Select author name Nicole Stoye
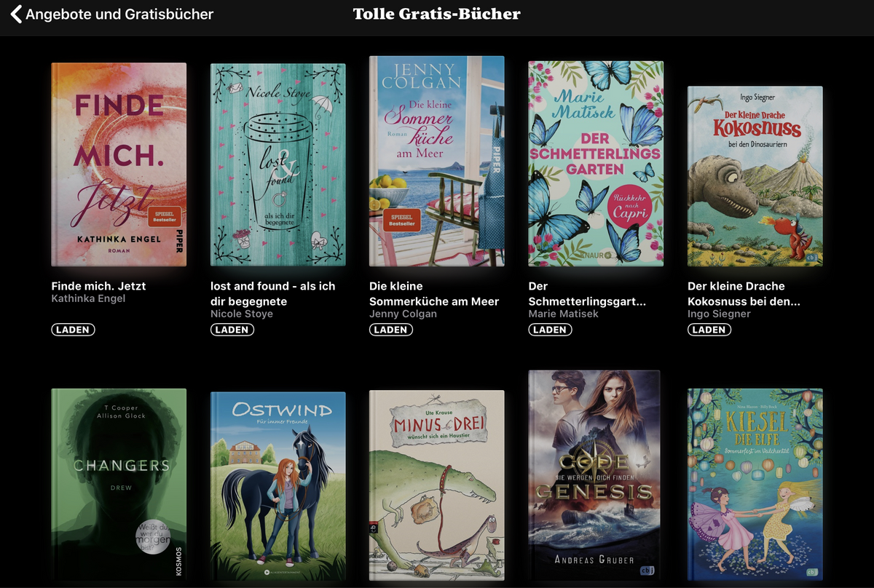The height and width of the screenshot is (588, 874). click(242, 314)
